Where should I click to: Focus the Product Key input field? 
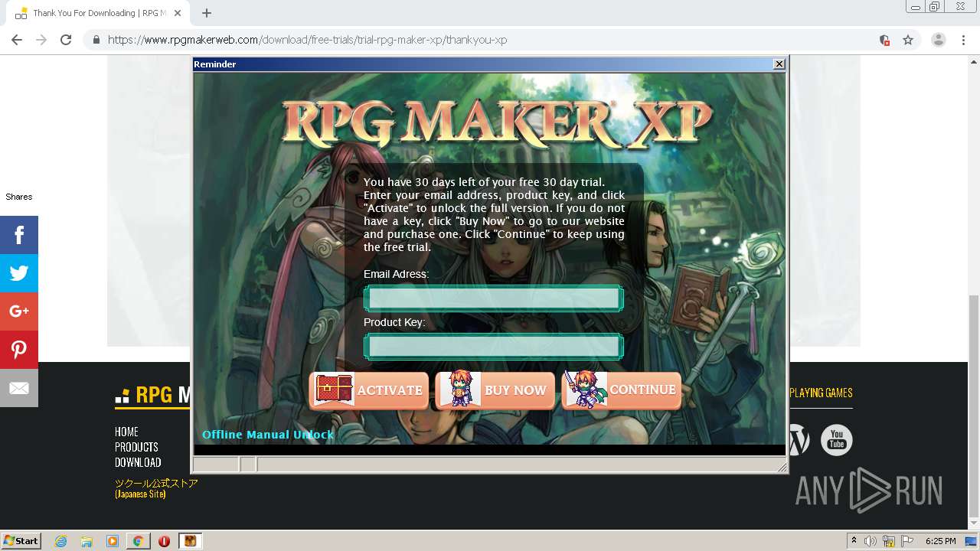click(x=494, y=347)
